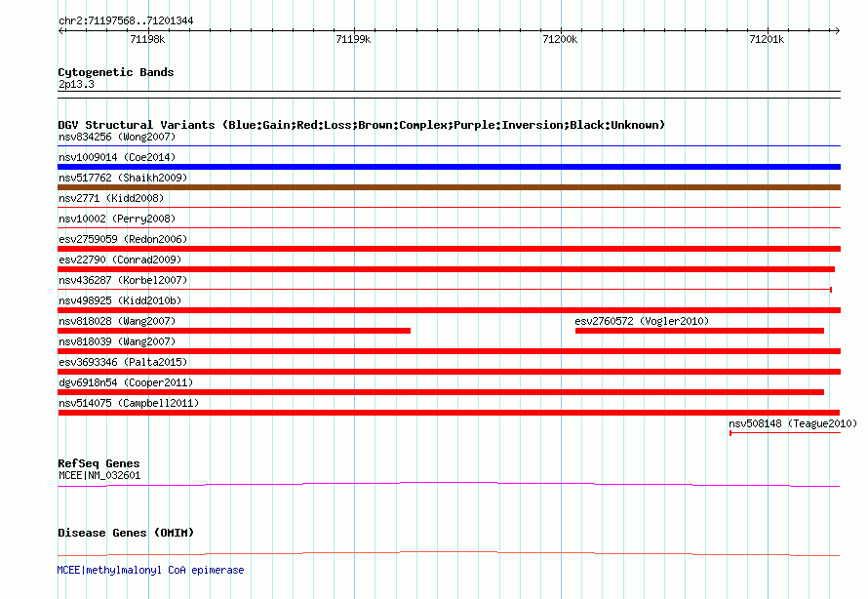
Task: Select the dgv6918n54 (Cooper2011) label
Action: click(125, 382)
